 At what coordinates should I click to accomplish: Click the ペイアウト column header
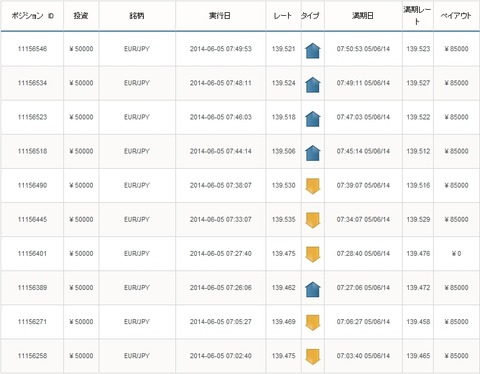pyautogui.click(x=456, y=16)
